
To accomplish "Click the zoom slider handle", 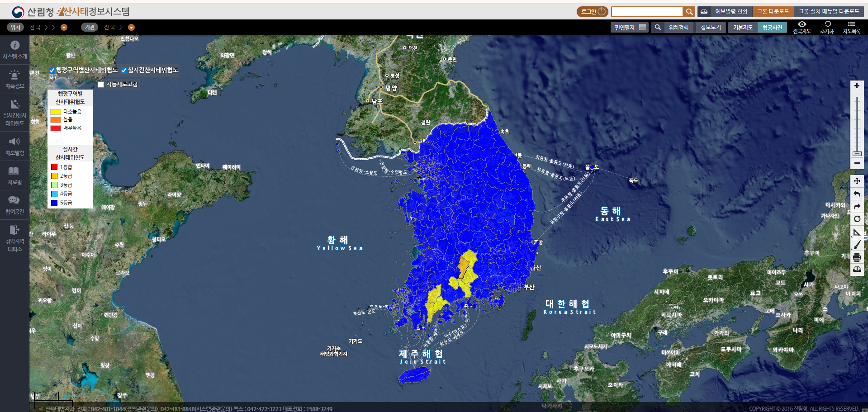I will [x=857, y=154].
